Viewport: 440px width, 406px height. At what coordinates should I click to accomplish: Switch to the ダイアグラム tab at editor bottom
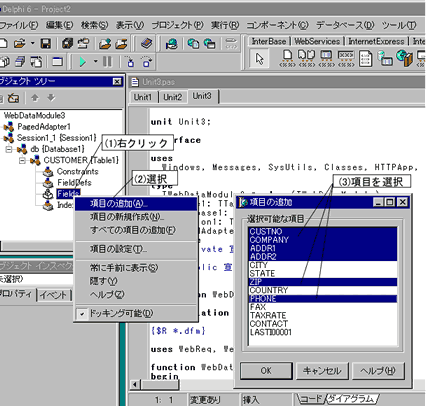click(x=351, y=399)
